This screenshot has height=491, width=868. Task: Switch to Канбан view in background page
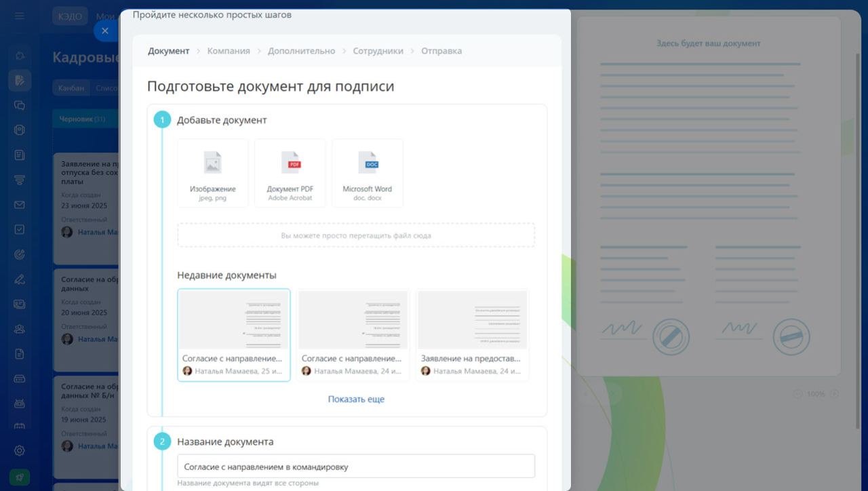(71, 88)
